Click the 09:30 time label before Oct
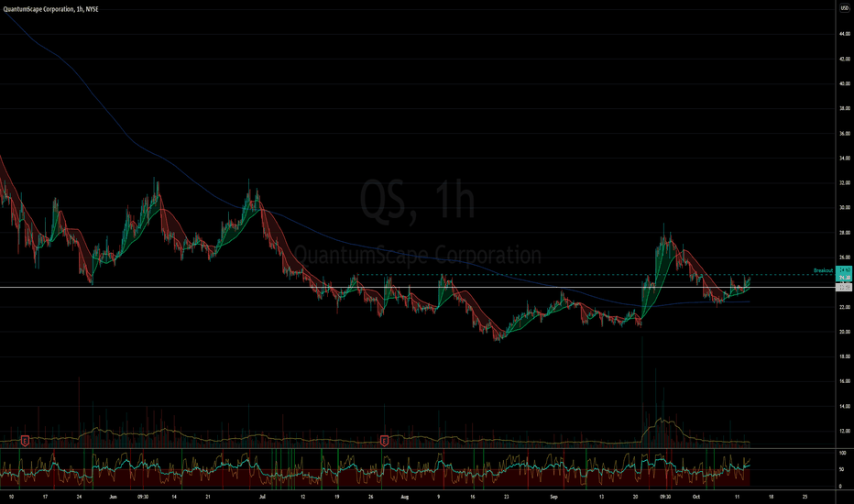Viewport: 854px width, 504px height. tap(665, 497)
